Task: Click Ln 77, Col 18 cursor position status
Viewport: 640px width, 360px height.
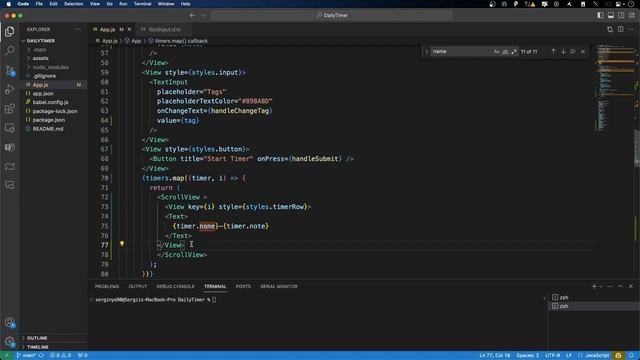Action: [x=495, y=356]
